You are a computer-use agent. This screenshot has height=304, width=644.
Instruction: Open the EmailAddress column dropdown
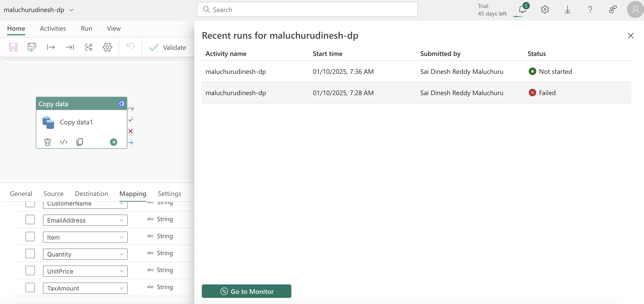pos(85,220)
